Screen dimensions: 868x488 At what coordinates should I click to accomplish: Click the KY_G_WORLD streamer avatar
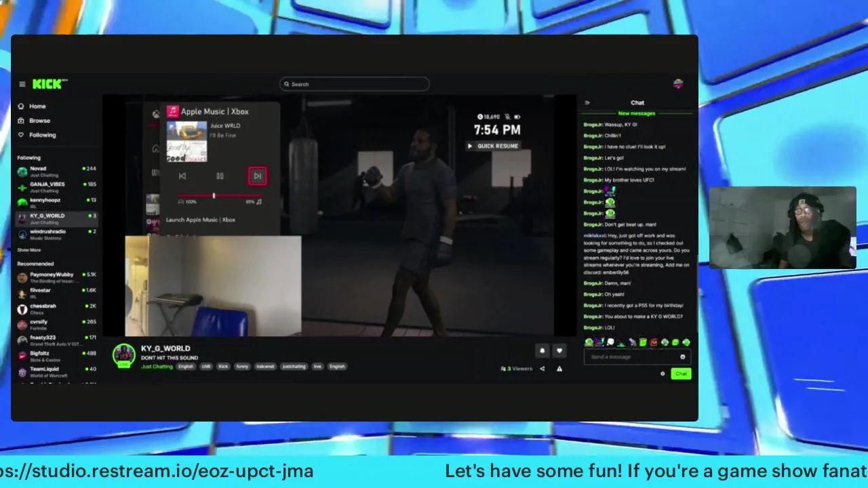[123, 355]
